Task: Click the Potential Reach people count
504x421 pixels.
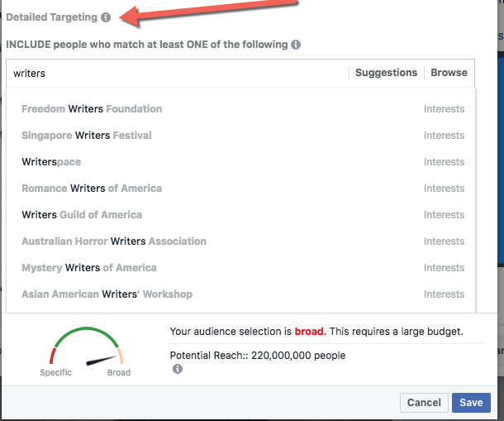Action: click(298, 356)
